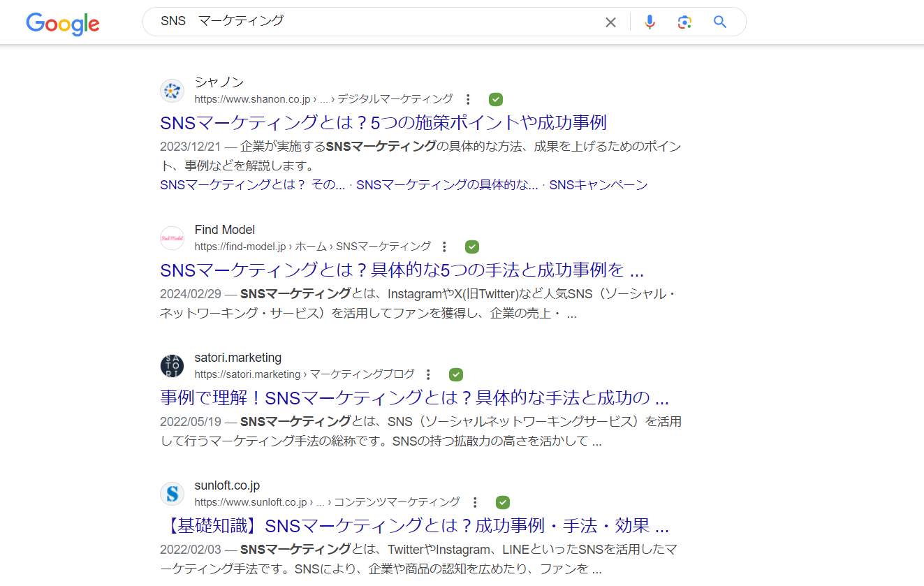Viewport: 924px width, 586px height.
Task: Open three-dot menu for shanon.co.jp result
Action: point(469,99)
